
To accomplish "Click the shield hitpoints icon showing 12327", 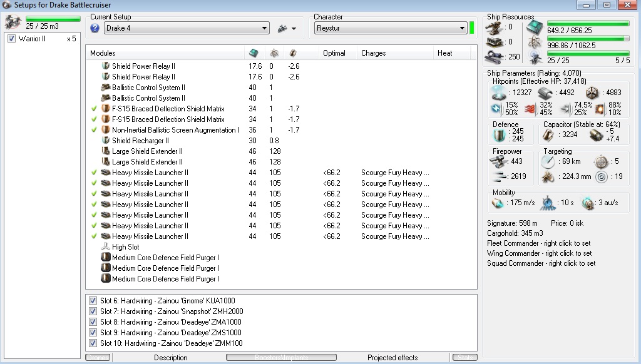I will [x=498, y=93].
